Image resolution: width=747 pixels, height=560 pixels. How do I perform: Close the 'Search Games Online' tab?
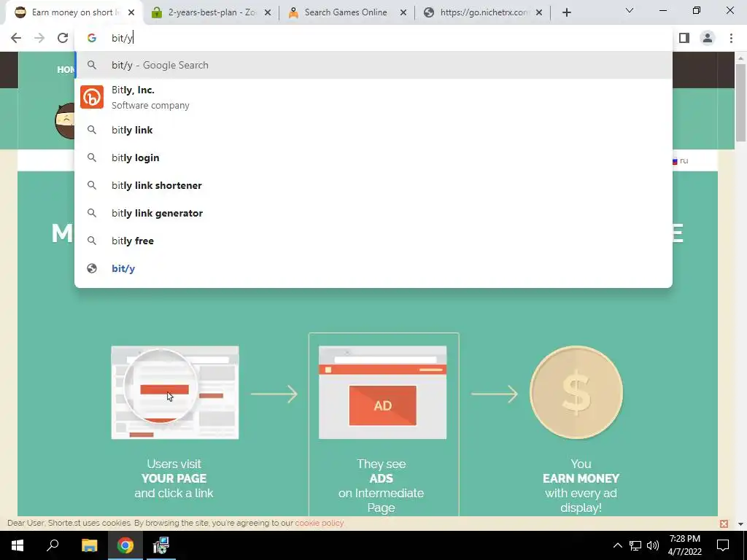pyautogui.click(x=403, y=13)
